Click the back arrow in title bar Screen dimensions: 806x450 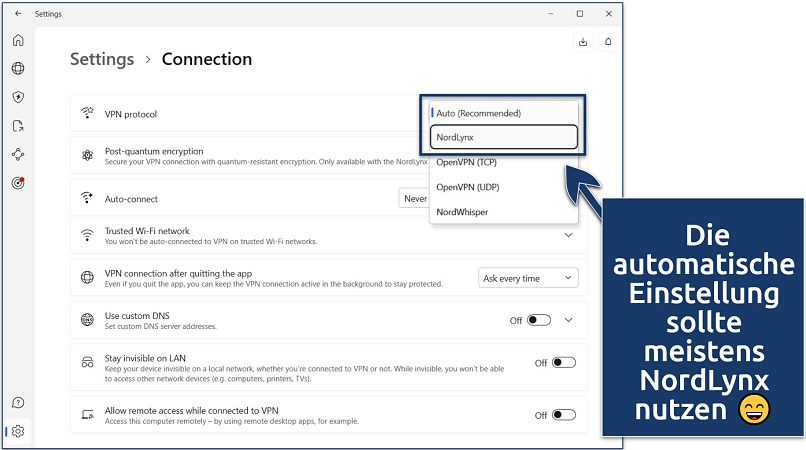coord(19,14)
